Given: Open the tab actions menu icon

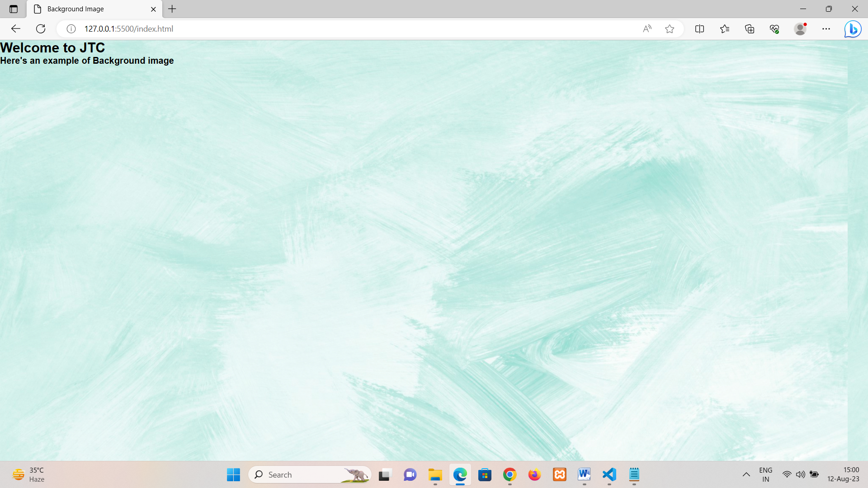Looking at the screenshot, I should click(x=14, y=9).
